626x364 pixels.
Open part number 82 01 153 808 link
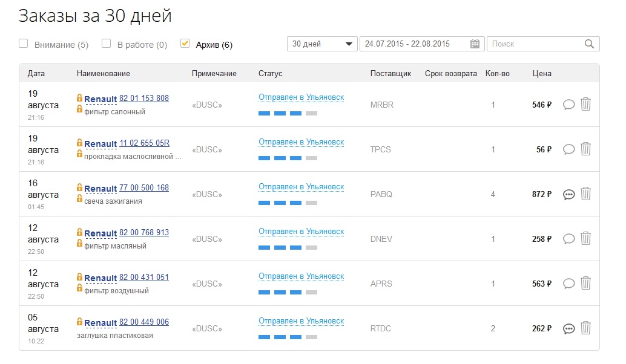click(144, 99)
